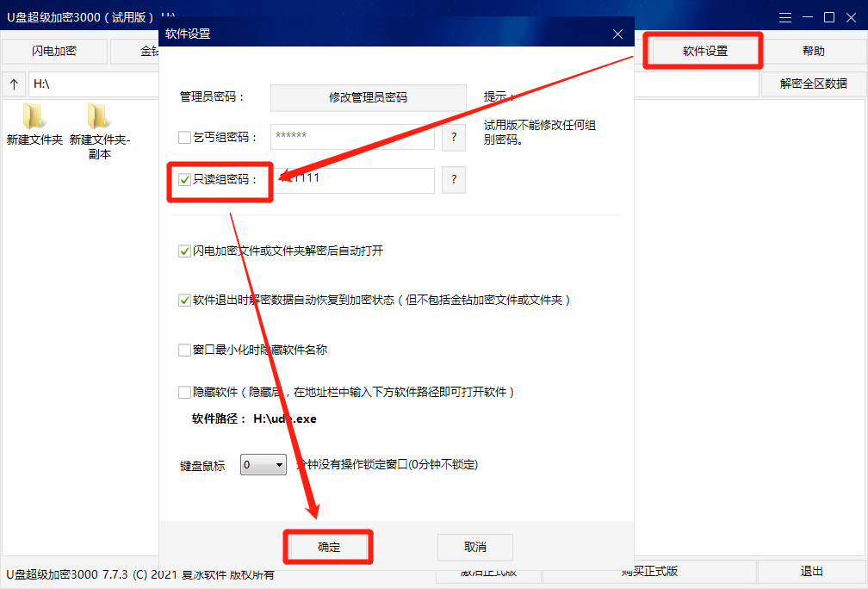Disable 软件退出时解密数据自动恢复 option
The height and width of the screenshot is (589, 868).
184,300
